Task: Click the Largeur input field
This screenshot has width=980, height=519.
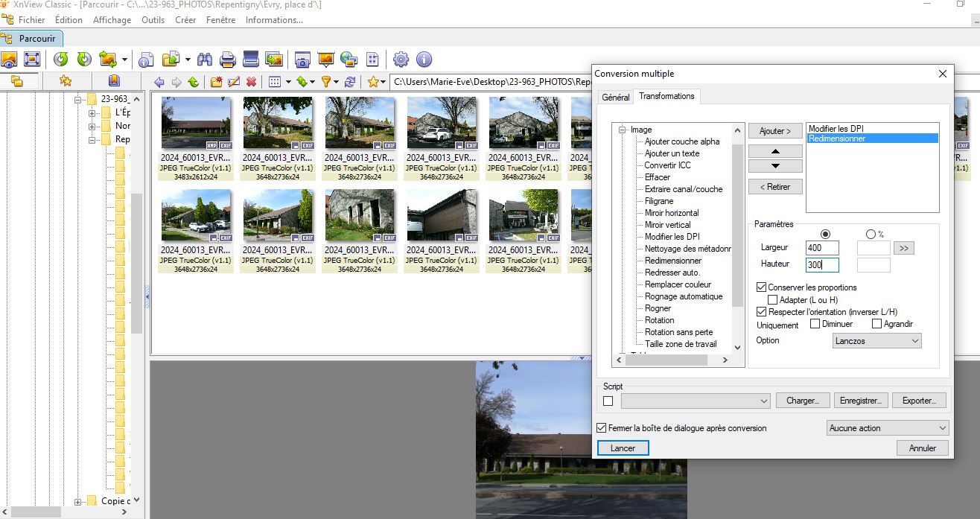Action: click(822, 248)
